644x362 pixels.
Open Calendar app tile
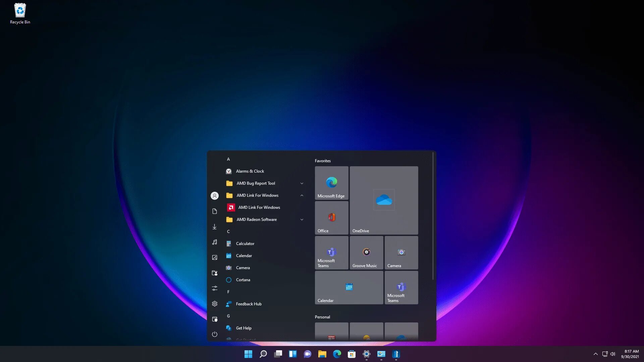pos(349,287)
